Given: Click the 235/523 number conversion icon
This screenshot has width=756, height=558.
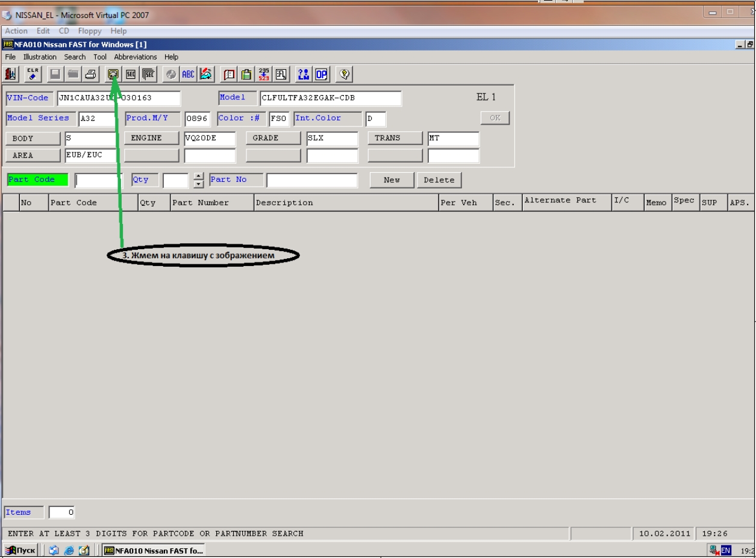Looking at the screenshot, I should click(264, 74).
